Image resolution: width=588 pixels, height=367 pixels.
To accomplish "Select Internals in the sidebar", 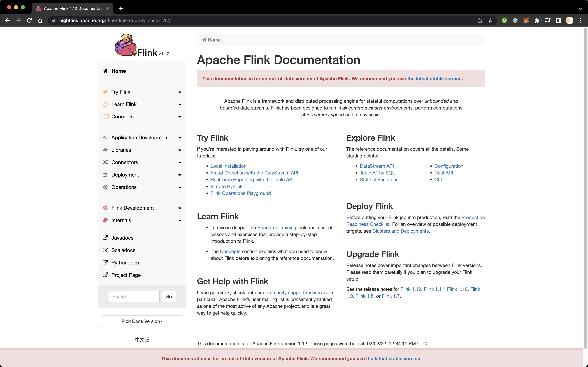I will click(x=121, y=220).
